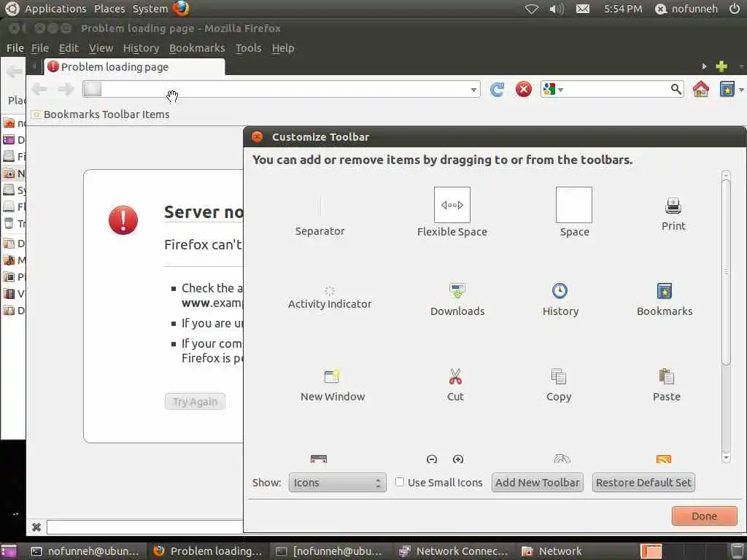
Task: Open the nofunneh user menu
Action: pos(686,9)
